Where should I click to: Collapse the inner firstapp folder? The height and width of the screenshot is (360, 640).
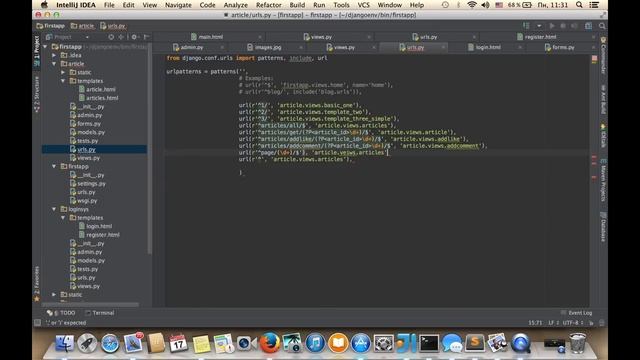[54, 167]
